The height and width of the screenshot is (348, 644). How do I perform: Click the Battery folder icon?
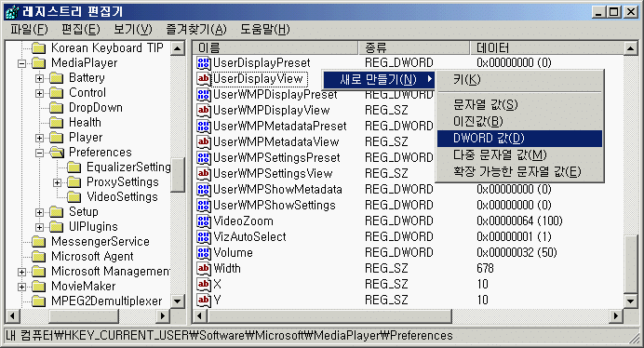pos(57,78)
